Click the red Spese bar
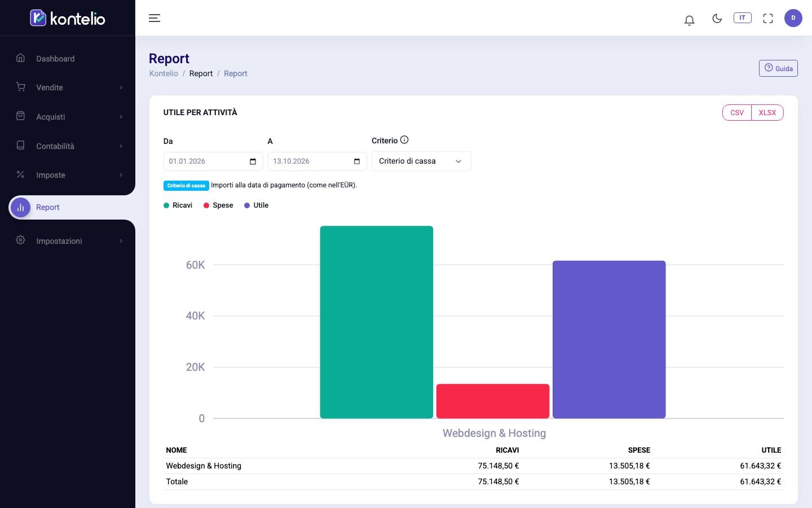 pos(493,401)
